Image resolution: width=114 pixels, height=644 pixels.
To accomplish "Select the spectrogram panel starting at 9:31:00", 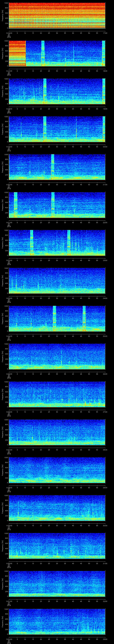I will (57, 583).
